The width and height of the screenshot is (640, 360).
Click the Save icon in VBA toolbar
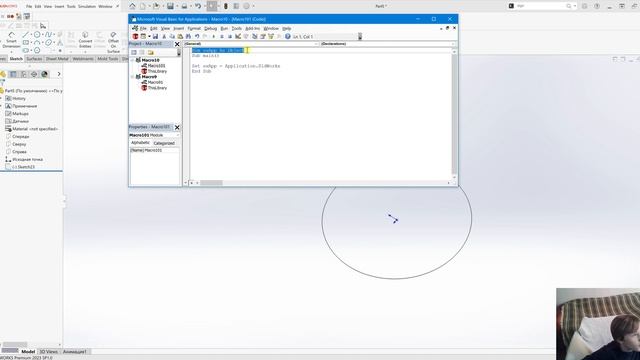tap(156, 37)
